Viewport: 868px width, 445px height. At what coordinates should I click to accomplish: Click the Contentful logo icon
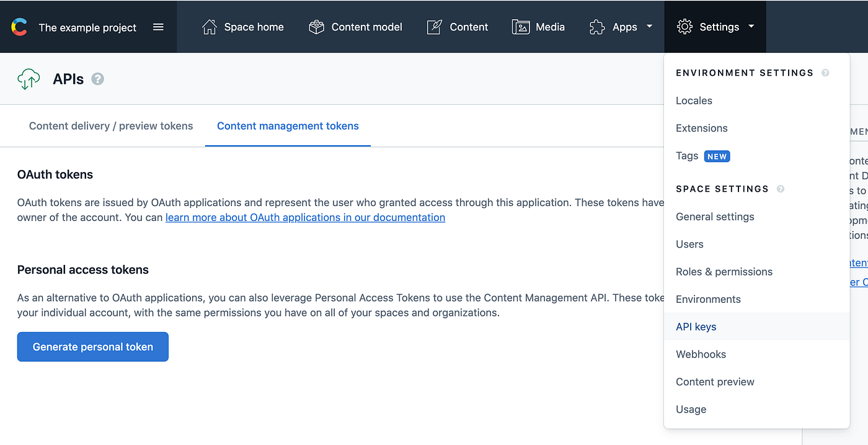pos(19,27)
